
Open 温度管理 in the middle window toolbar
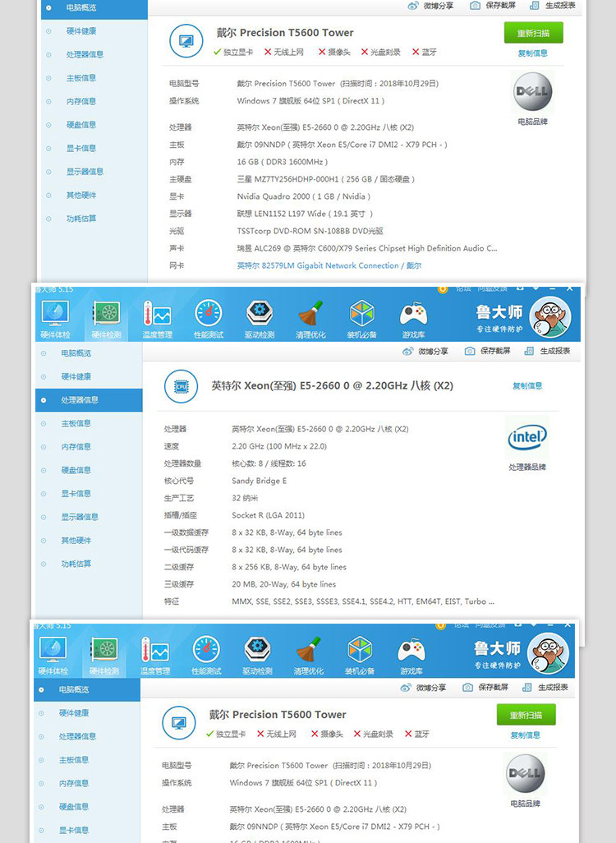(158, 320)
